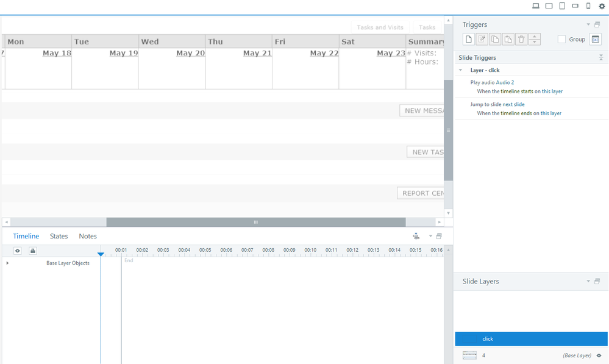The height and width of the screenshot is (364, 609).
Task: Click stage scroll left arrow
Action: (6, 222)
